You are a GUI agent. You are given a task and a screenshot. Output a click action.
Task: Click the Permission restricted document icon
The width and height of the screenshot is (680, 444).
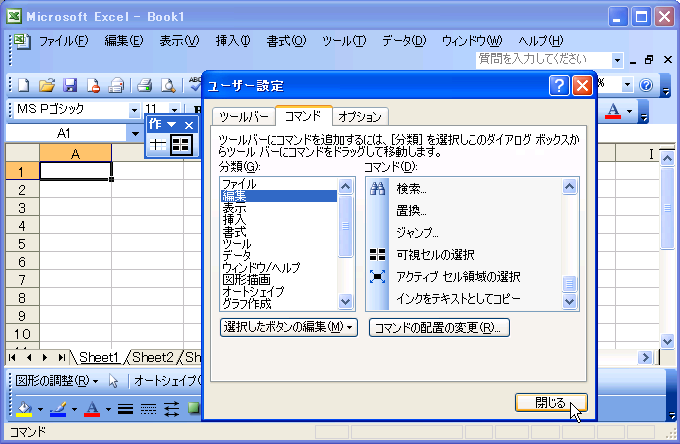93,85
